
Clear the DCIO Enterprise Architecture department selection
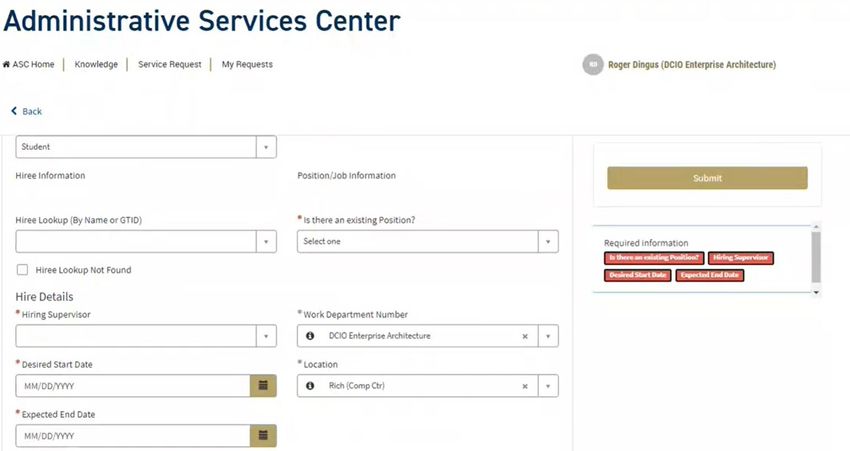pos(525,336)
